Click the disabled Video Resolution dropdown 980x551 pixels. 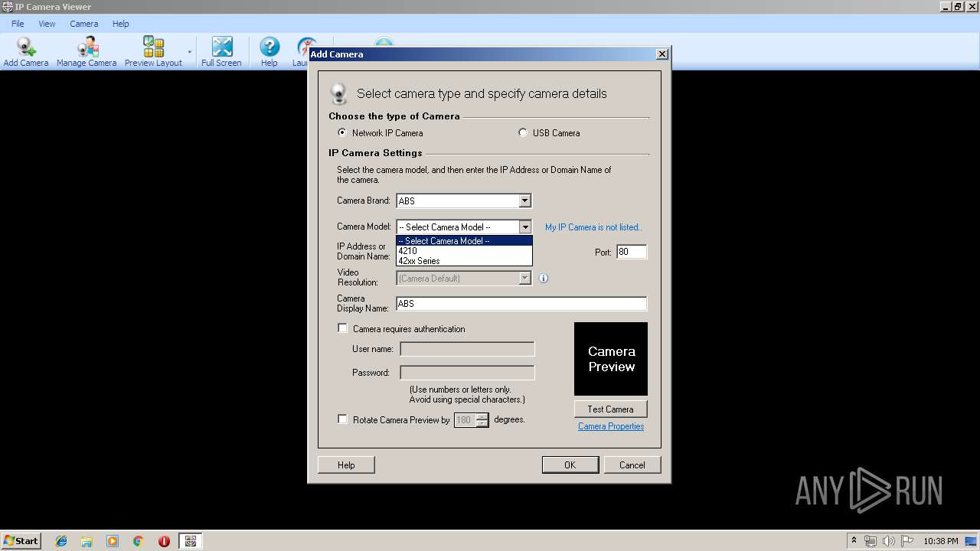point(463,279)
